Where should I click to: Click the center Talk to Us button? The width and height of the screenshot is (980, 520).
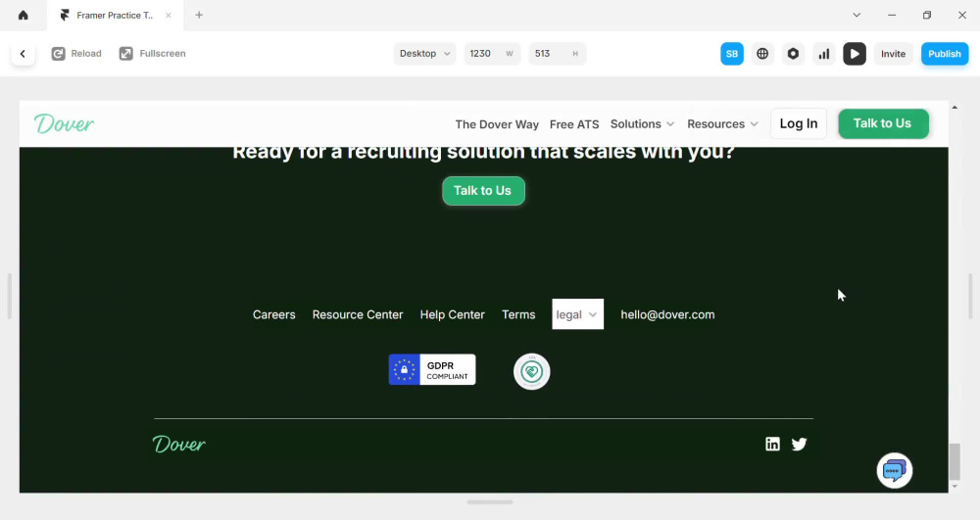[483, 190]
